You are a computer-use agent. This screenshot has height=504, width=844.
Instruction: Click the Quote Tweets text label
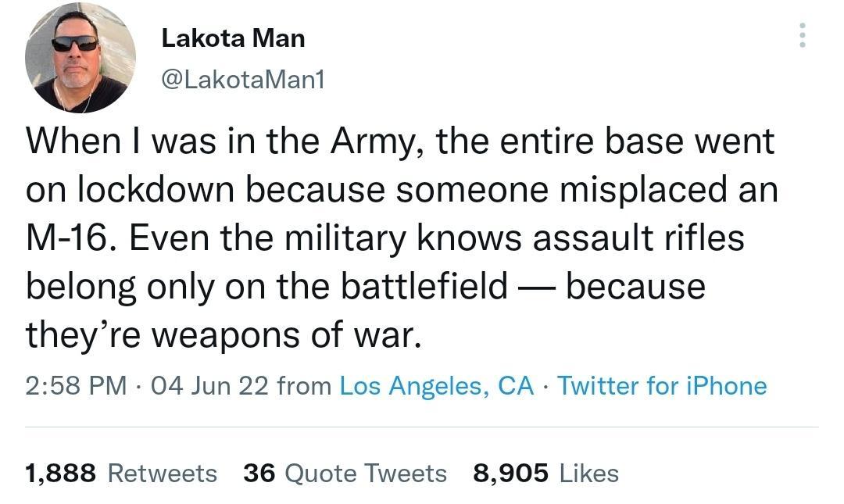point(365,473)
